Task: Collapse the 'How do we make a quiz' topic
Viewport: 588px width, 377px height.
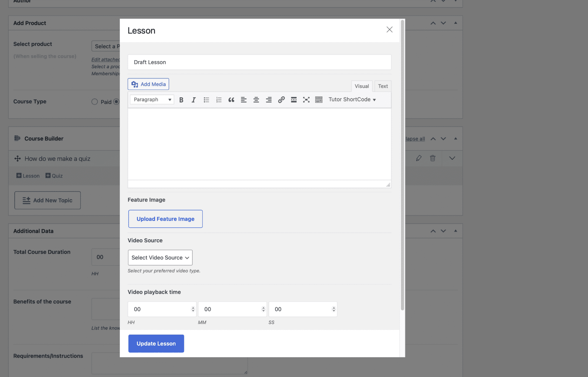Action: 452,158
